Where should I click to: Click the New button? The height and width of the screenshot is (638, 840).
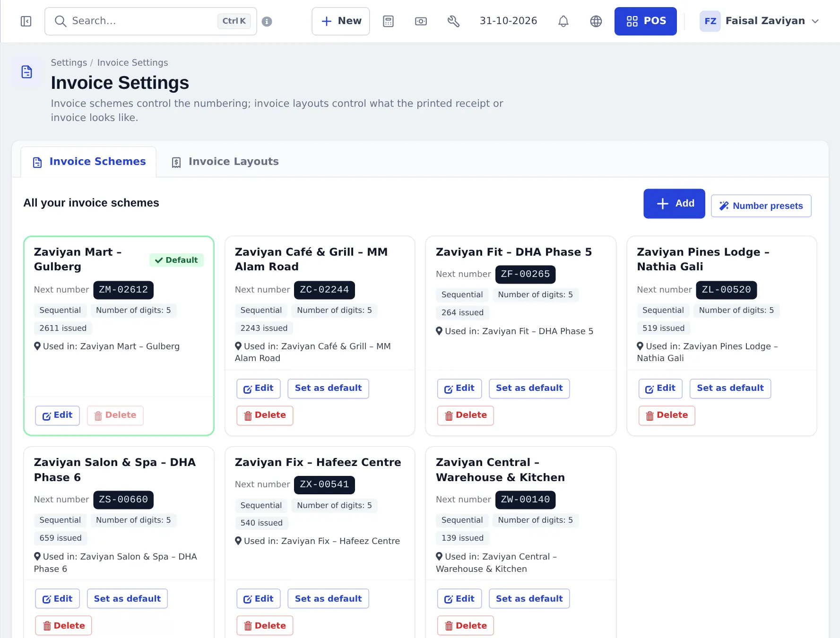(341, 21)
